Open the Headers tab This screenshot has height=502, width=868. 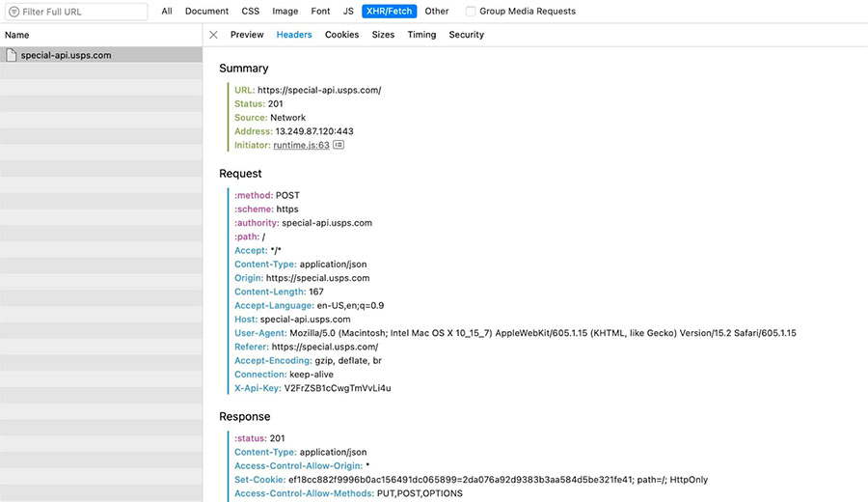tap(294, 35)
